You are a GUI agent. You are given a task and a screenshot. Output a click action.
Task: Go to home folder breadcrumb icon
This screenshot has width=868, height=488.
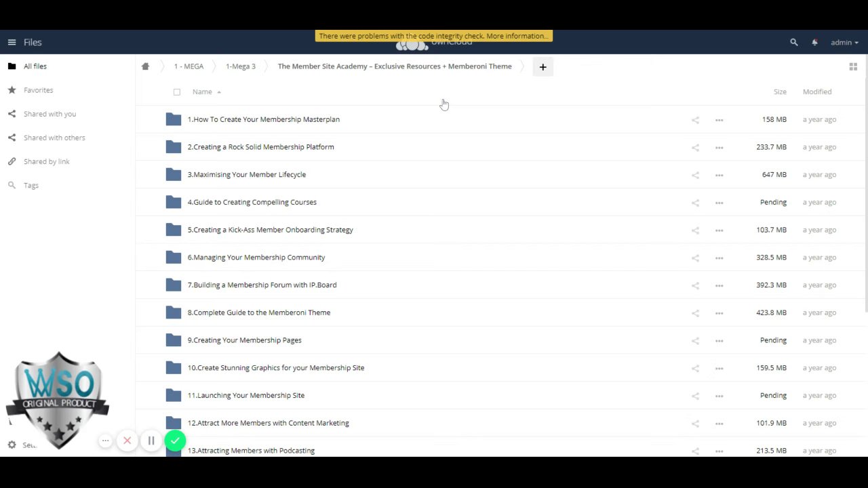(x=145, y=66)
